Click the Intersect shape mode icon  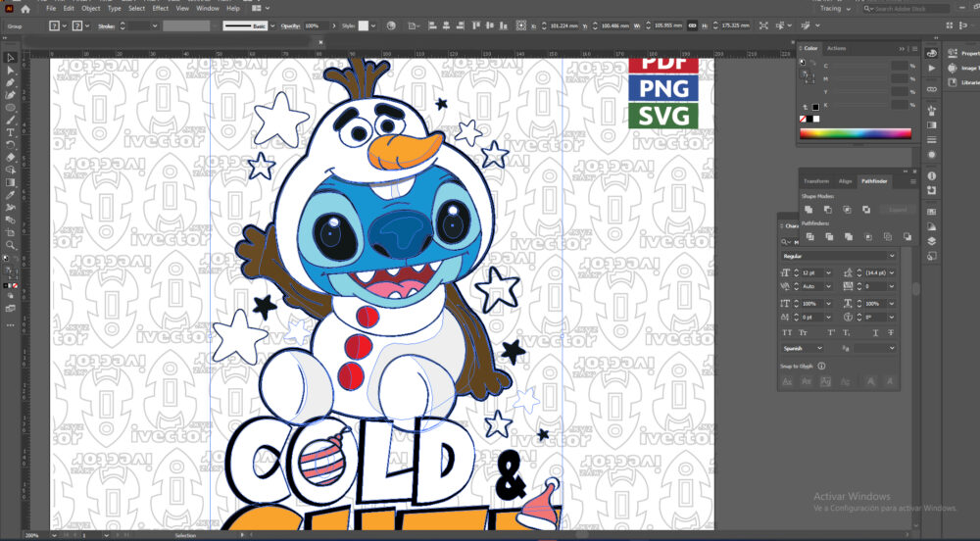pos(847,210)
